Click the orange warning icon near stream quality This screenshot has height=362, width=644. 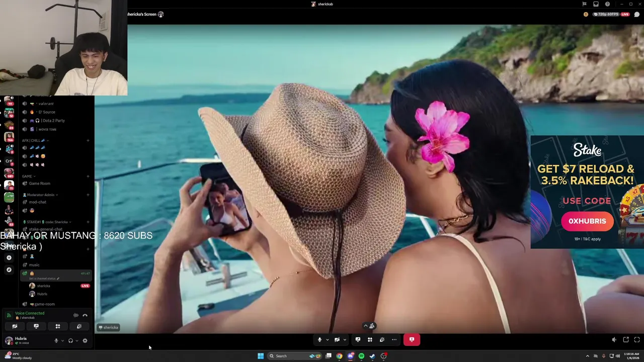pyautogui.click(x=586, y=14)
